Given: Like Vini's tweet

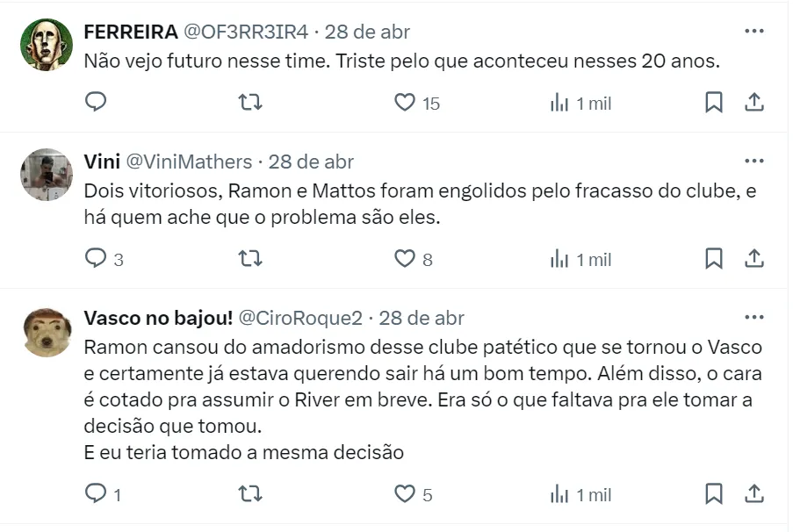Looking at the screenshot, I should pyautogui.click(x=405, y=259).
